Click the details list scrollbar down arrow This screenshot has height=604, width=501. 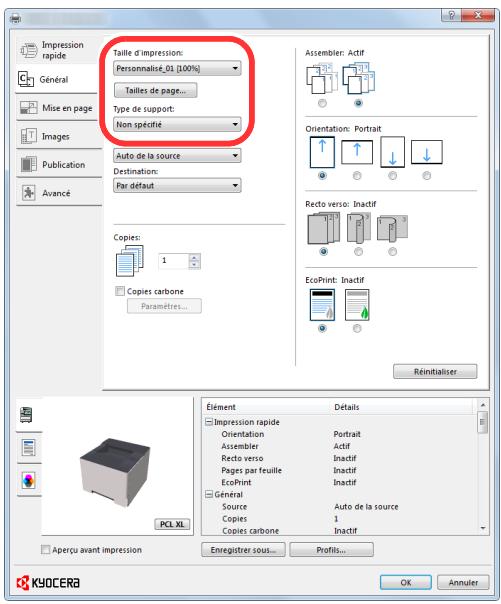tap(483, 528)
